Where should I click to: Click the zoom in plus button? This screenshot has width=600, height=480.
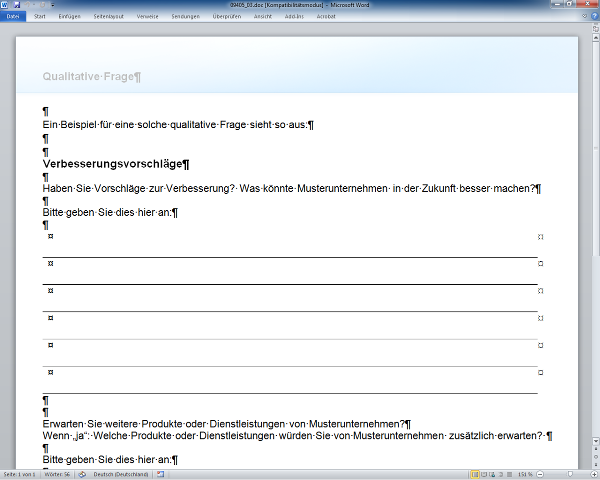pyautogui.click(x=592, y=474)
